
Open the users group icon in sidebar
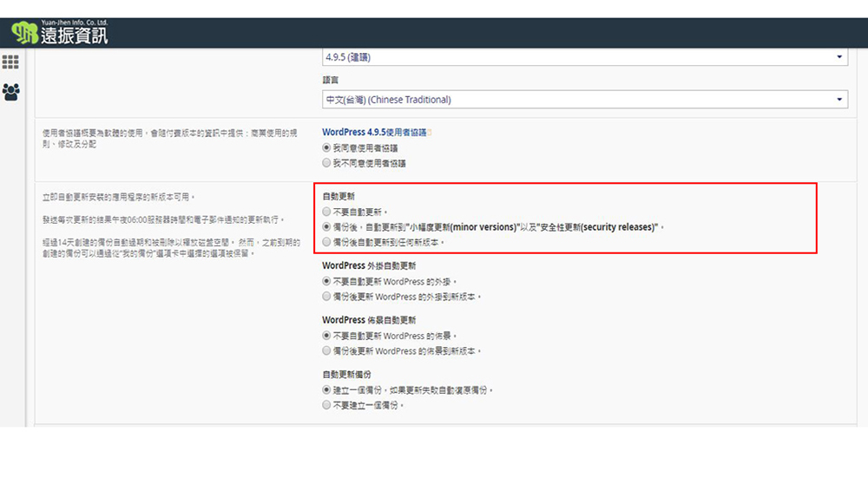(x=11, y=91)
